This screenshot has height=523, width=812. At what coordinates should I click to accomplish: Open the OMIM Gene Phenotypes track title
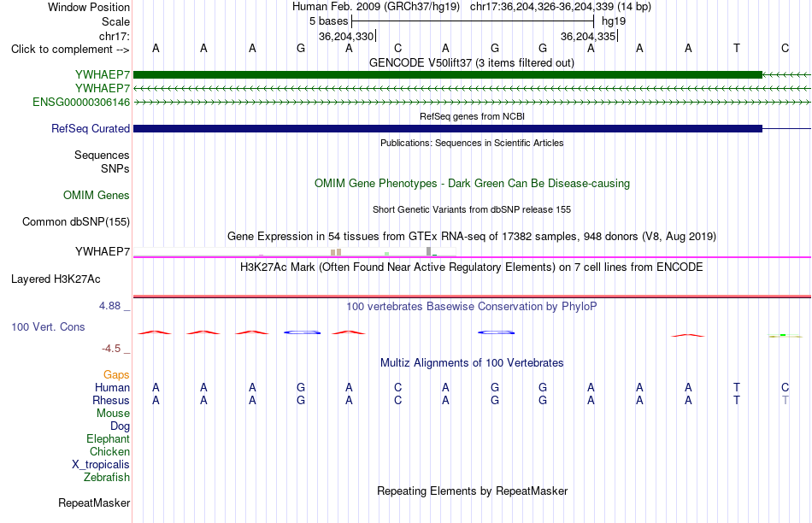click(x=472, y=184)
